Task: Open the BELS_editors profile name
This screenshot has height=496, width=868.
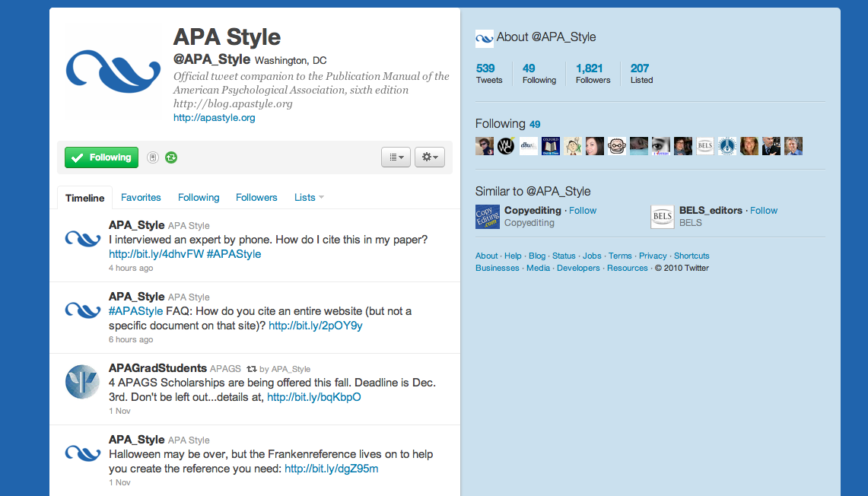Action: click(x=711, y=211)
